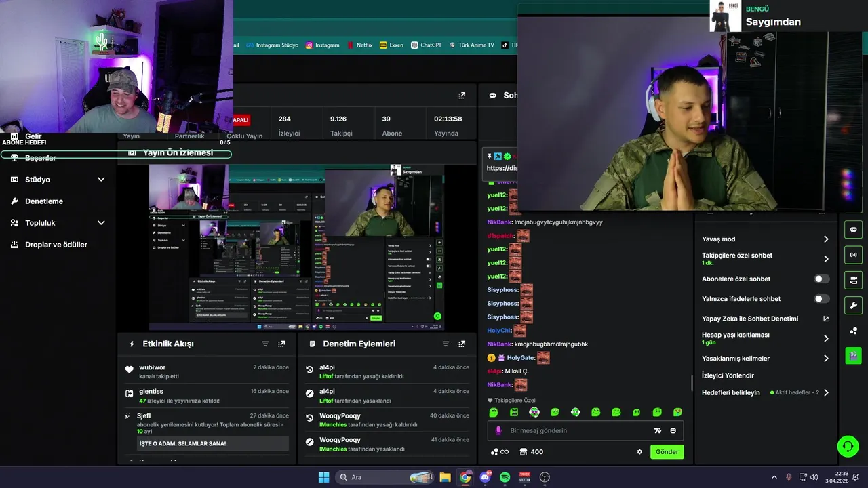868x488 pixels.
Task: Open Denetleme in the sidebar
Action: tap(44, 201)
